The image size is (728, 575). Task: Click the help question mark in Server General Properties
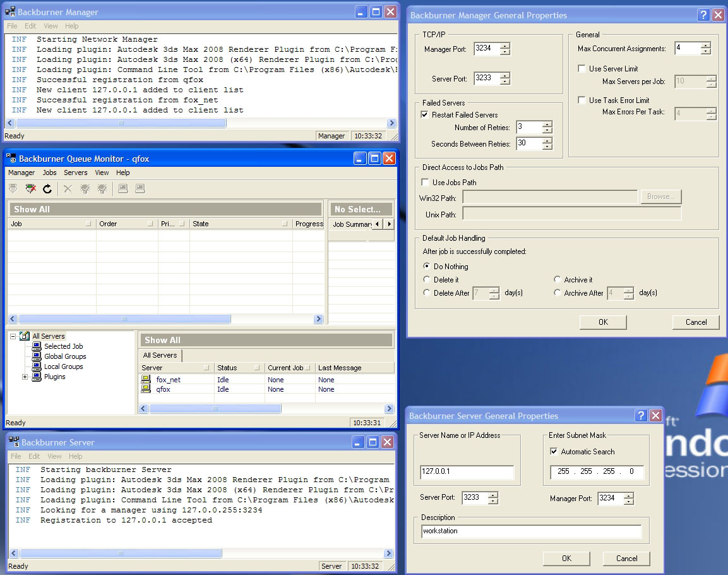point(641,415)
